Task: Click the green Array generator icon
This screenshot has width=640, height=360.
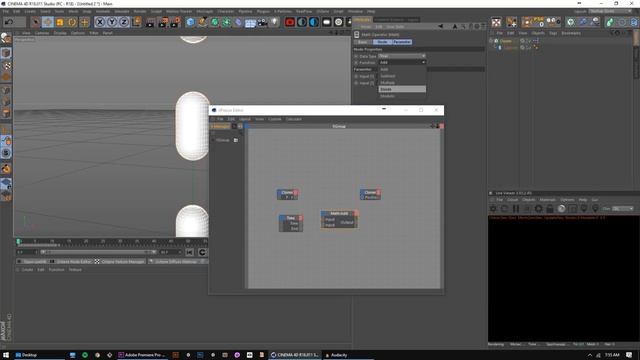Action: click(227, 22)
